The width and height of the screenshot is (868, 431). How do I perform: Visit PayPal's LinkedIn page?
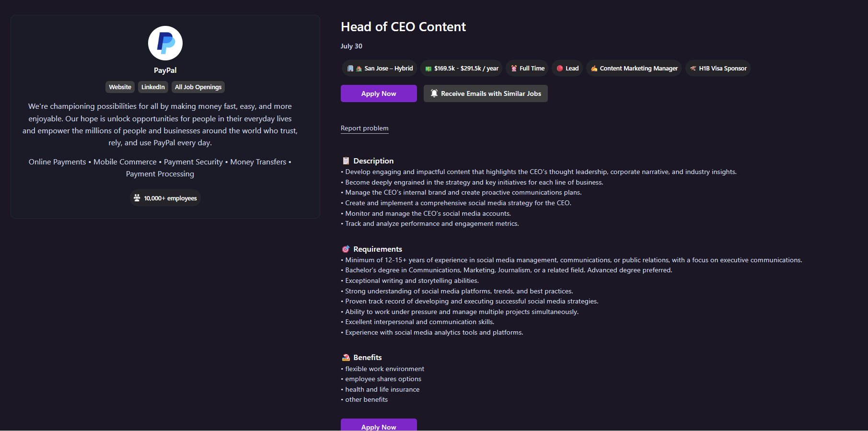point(153,87)
